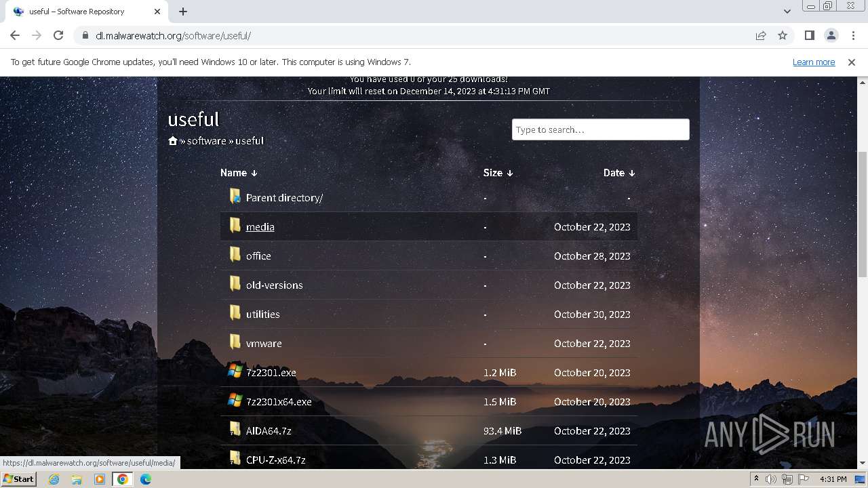Open the utilities folder
This screenshot has width=868, height=488.
point(263,314)
